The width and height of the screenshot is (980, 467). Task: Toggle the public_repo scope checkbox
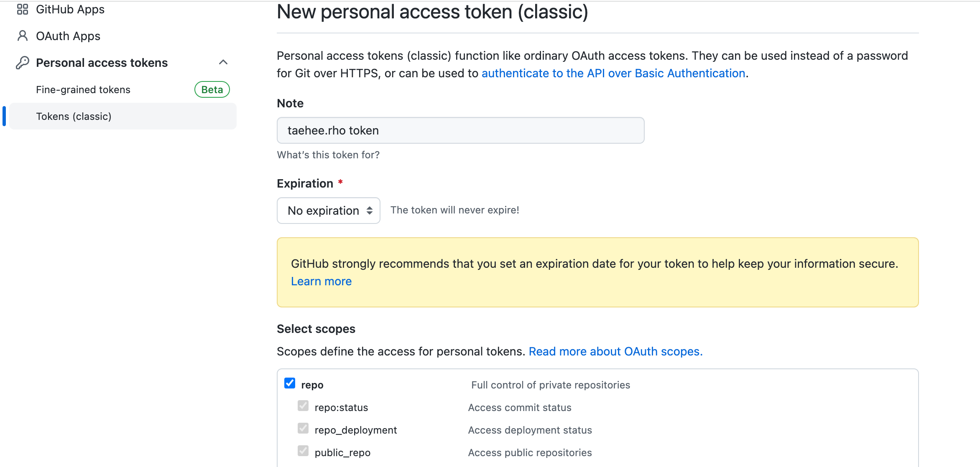pyautogui.click(x=303, y=451)
